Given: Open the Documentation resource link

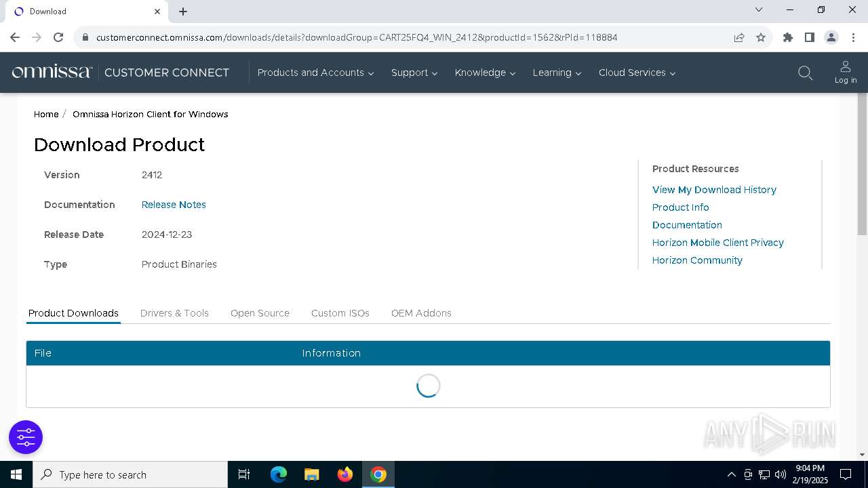Looking at the screenshot, I should click(x=687, y=225).
